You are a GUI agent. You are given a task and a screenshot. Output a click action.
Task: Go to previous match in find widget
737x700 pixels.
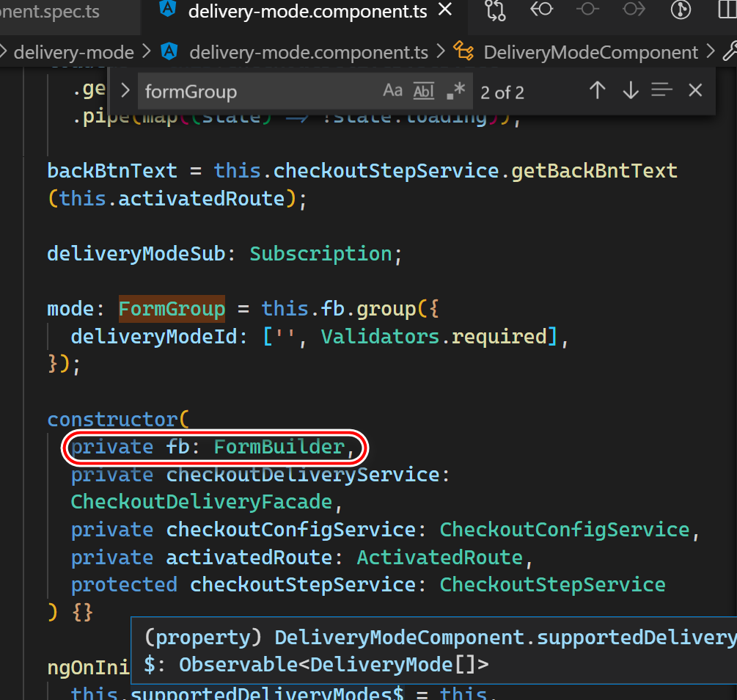point(598,90)
